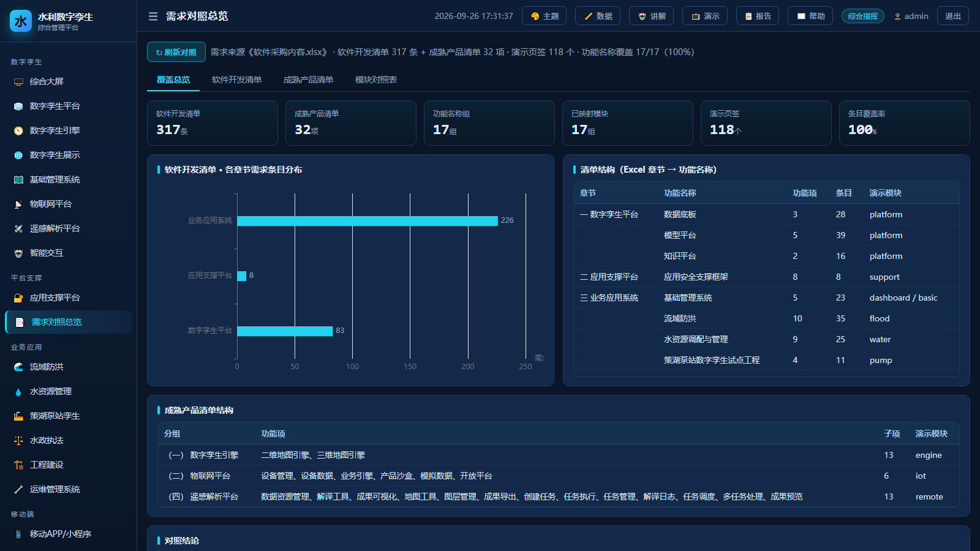Toggle the sidebar hamburger menu icon

tap(153, 17)
